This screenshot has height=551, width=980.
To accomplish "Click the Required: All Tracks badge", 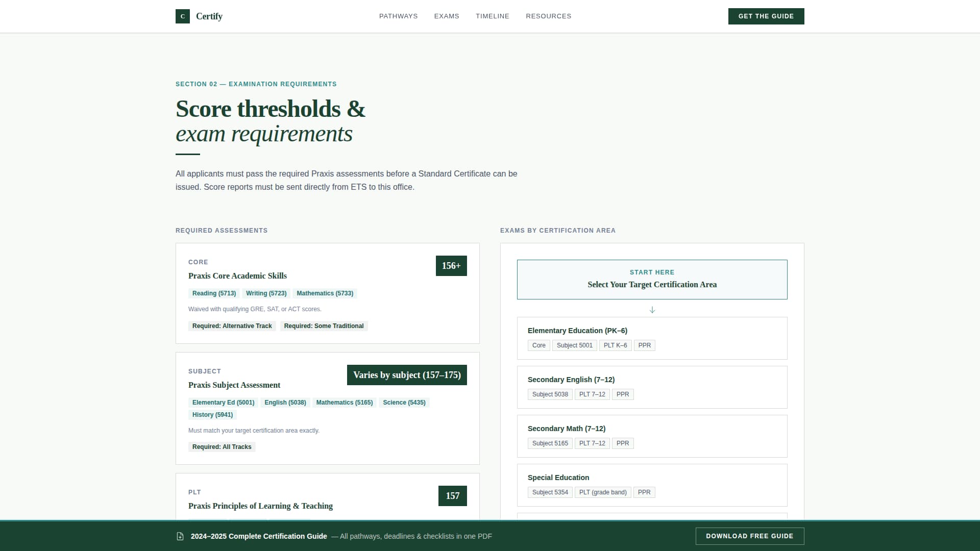I will (x=222, y=447).
